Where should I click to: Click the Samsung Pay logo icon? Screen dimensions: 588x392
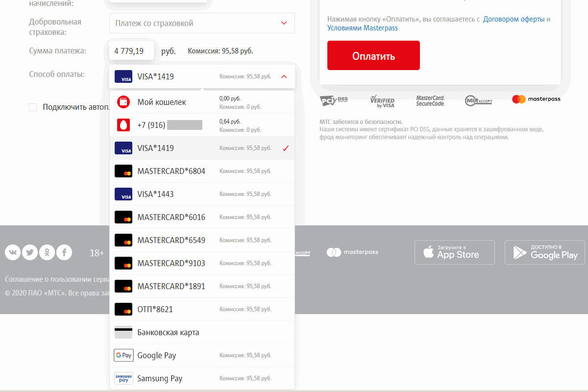tap(123, 378)
